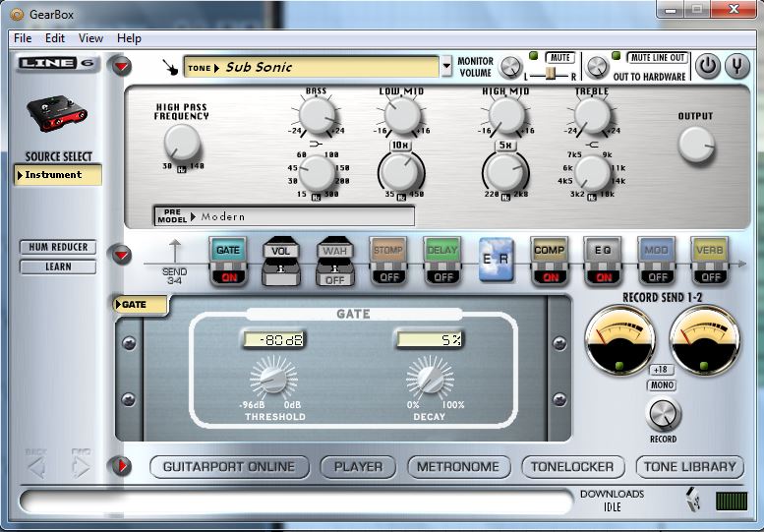Screen dimensions: 764x532
Task: Click the High Pass Frequency knob
Action: 182,143
